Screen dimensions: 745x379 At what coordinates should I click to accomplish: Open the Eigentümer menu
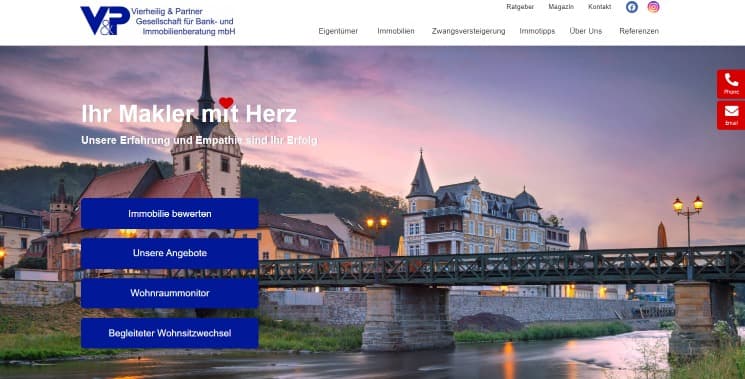pyautogui.click(x=338, y=31)
